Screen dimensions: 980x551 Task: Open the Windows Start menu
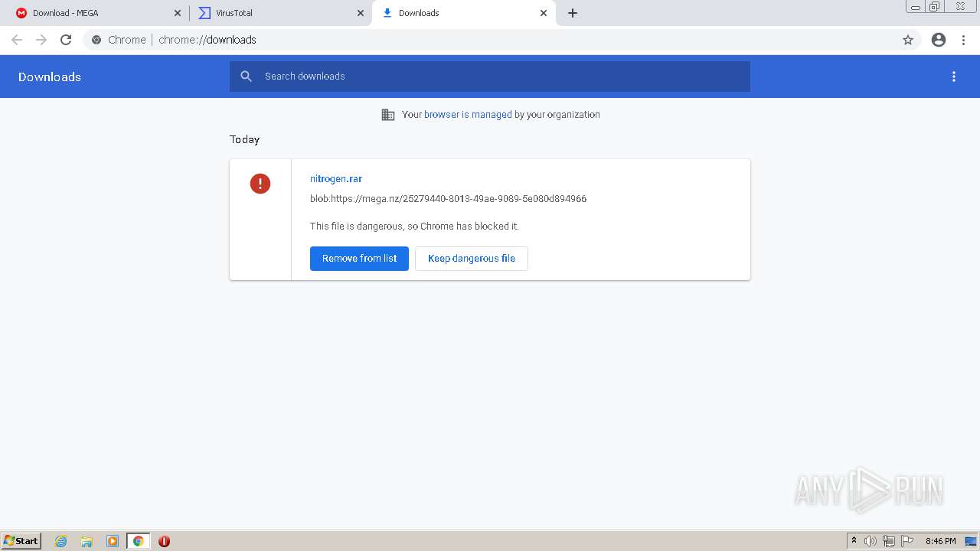pos(21,541)
